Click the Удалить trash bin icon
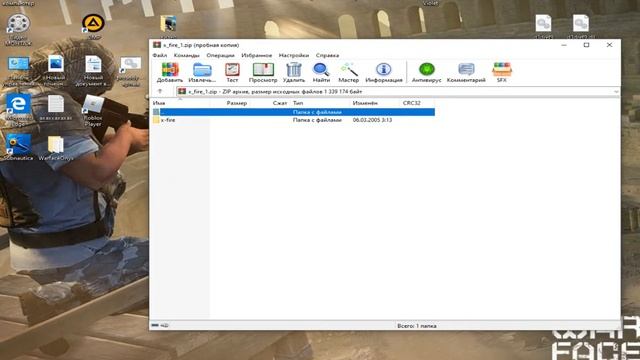Image resolution: width=640 pixels, height=360 pixels. click(x=293, y=70)
